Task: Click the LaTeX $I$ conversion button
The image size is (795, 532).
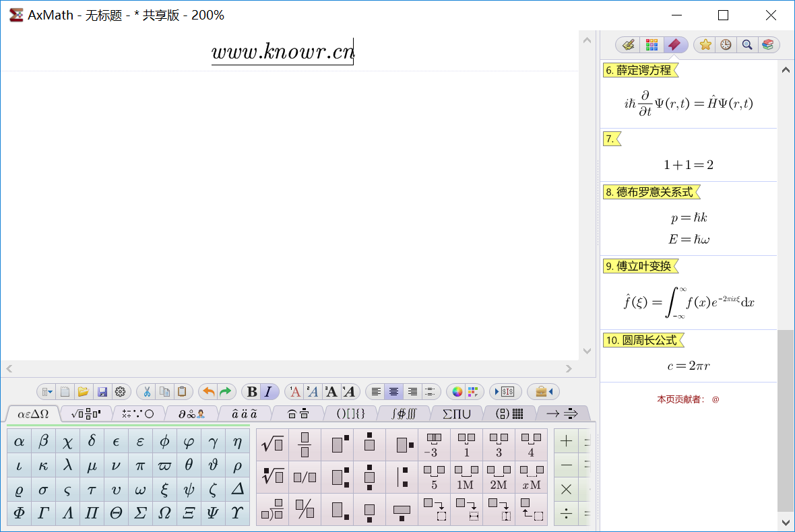Action: tap(505, 392)
